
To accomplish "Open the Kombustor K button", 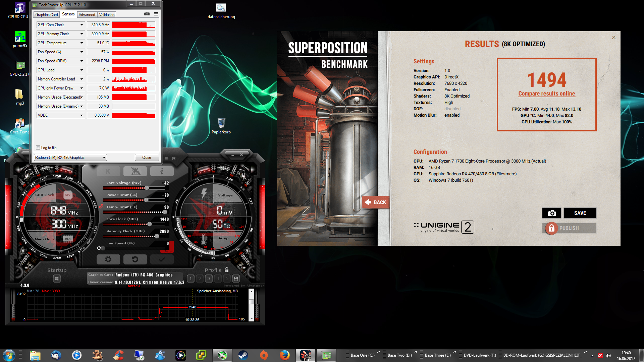I will [x=108, y=171].
